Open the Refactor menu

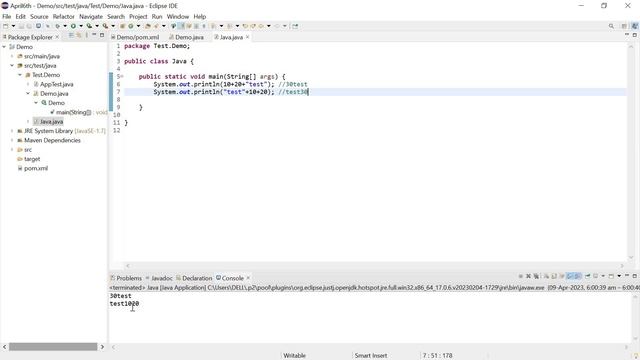click(x=64, y=17)
